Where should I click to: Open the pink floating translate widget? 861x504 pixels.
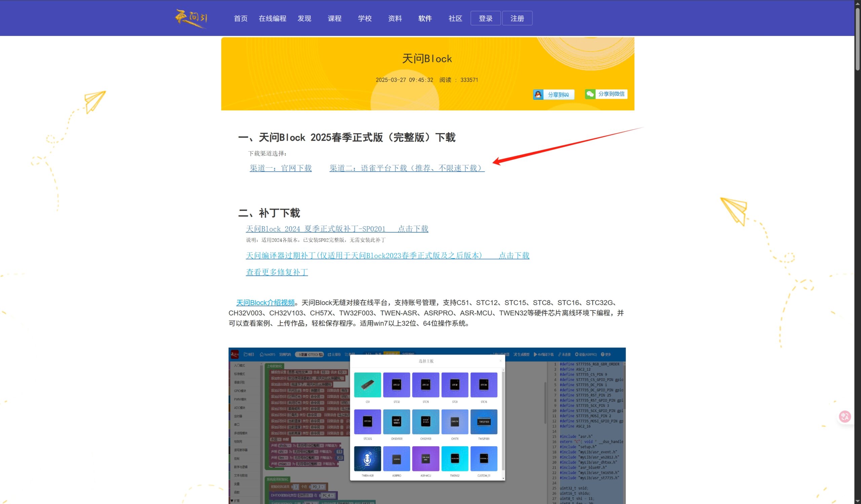coord(845,416)
